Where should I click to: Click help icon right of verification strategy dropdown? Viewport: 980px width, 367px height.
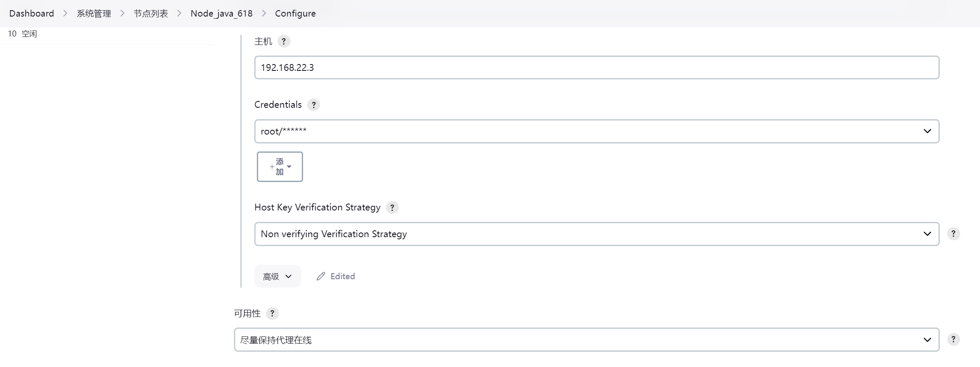coord(953,234)
